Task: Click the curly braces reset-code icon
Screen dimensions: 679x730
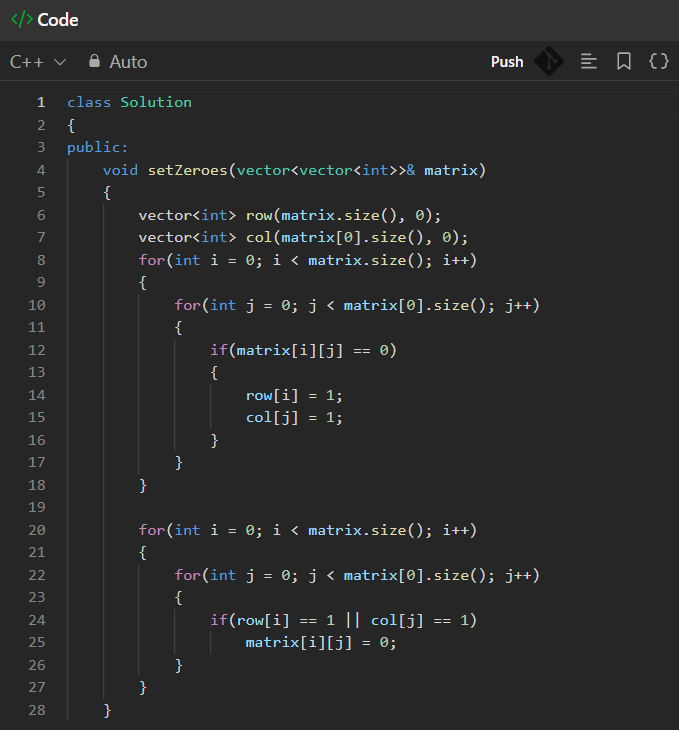Action: pos(659,61)
